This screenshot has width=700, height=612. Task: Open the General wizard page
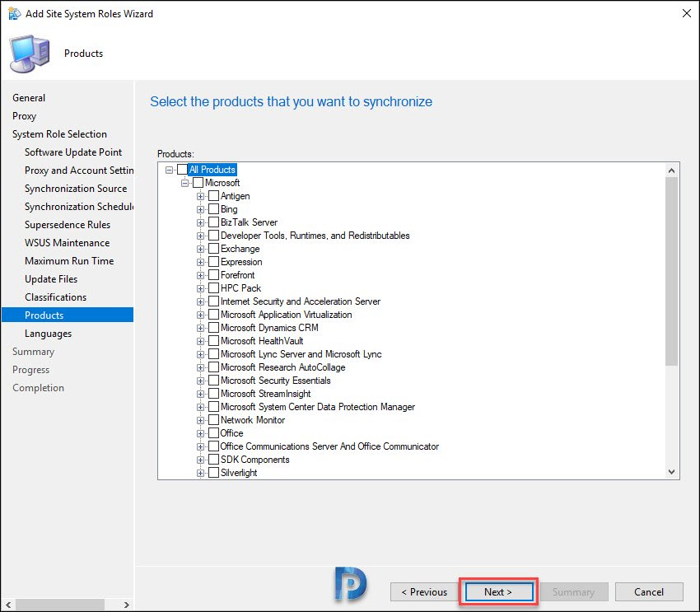[29, 98]
